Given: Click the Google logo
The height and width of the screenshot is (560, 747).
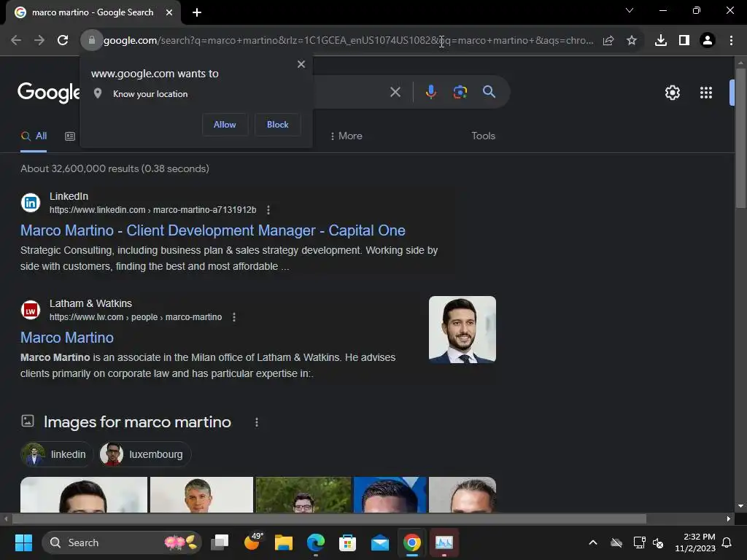Looking at the screenshot, I should 49,93.
